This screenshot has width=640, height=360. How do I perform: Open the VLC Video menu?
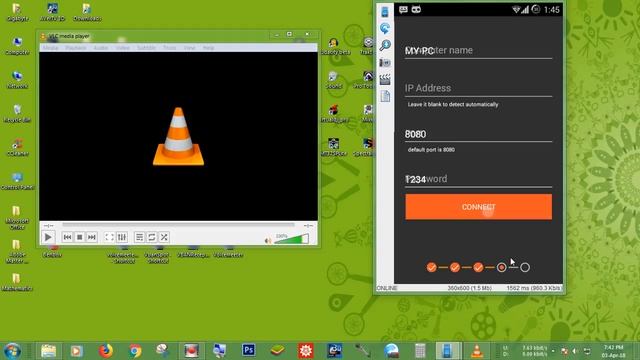[x=122, y=48]
